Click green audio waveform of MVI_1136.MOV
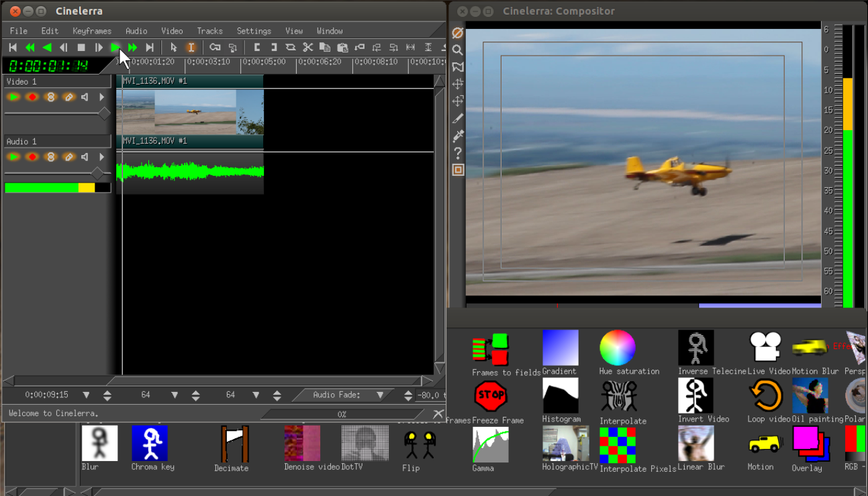This screenshot has height=496, width=868. [x=190, y=171]
